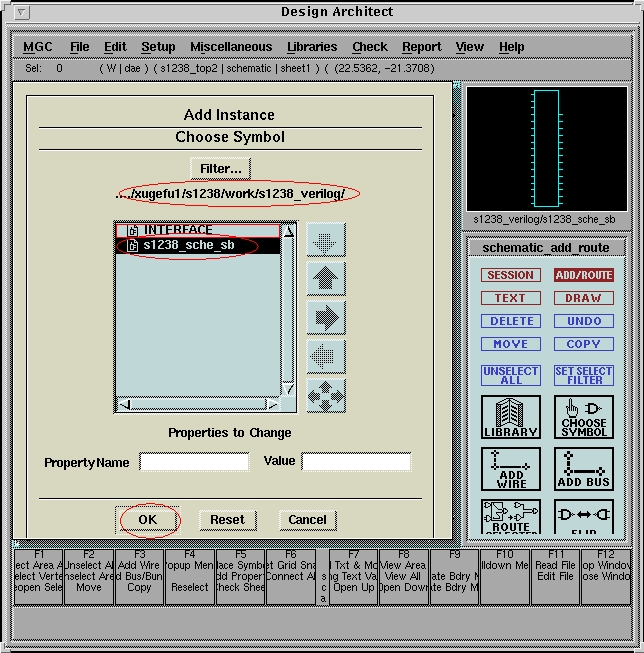Image resolution: width=644 pixels, height=653 pixels.
Task: Click the PropertyName input field
Action: pos(194,462)
